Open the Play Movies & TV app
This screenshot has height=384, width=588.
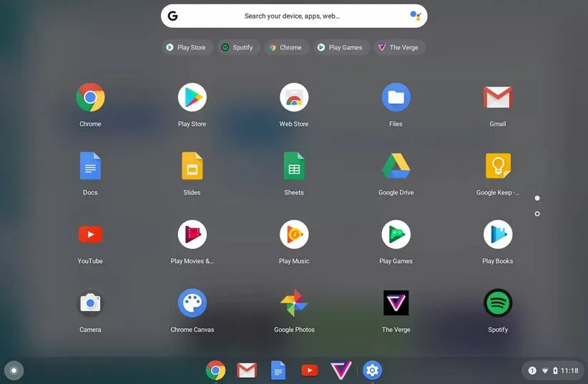[x=192, y=235]
